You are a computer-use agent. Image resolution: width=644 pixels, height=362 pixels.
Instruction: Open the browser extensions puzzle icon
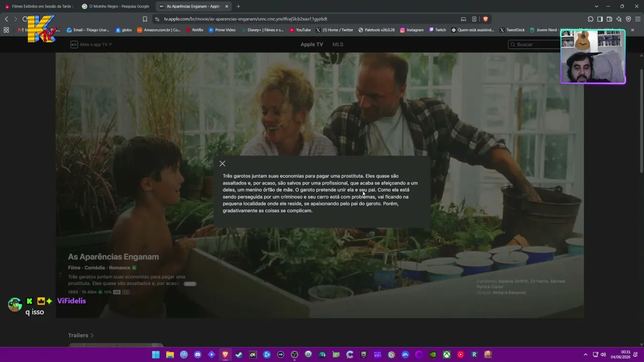[591, 19]
